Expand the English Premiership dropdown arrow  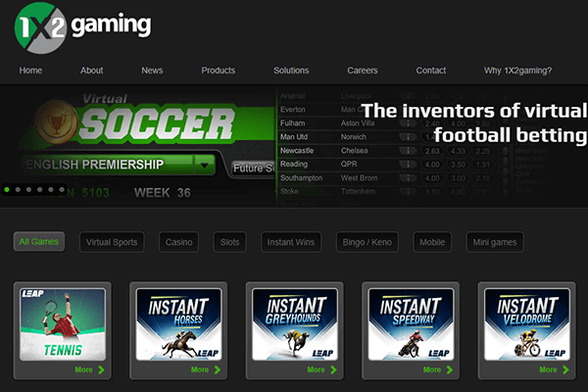point(205,165)
